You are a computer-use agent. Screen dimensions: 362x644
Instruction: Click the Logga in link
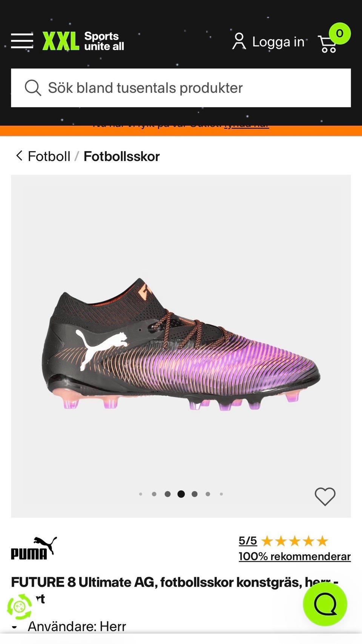point(278,42)
